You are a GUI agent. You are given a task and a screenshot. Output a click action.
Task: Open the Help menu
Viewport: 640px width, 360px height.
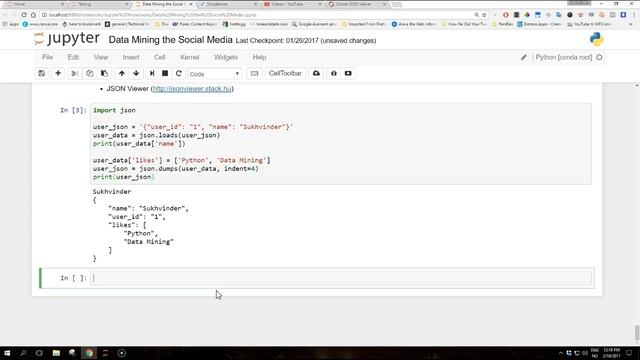pyautogui.click(x=259, y=57)
